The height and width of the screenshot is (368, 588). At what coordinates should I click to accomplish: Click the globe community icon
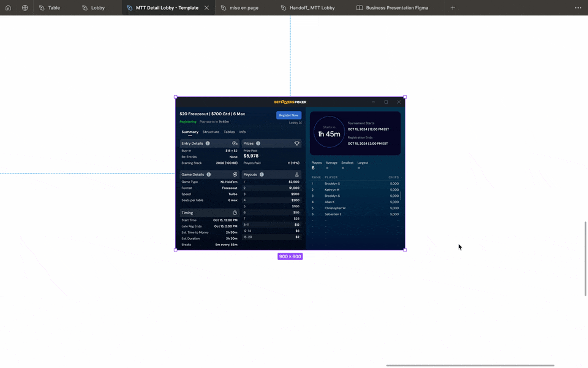click(x=25, y=8)
